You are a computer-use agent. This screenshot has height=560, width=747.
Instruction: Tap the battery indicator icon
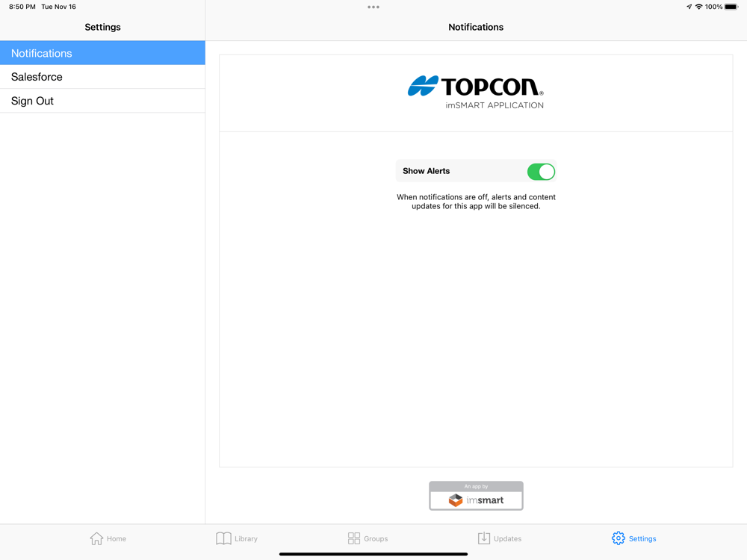point(731,7)
